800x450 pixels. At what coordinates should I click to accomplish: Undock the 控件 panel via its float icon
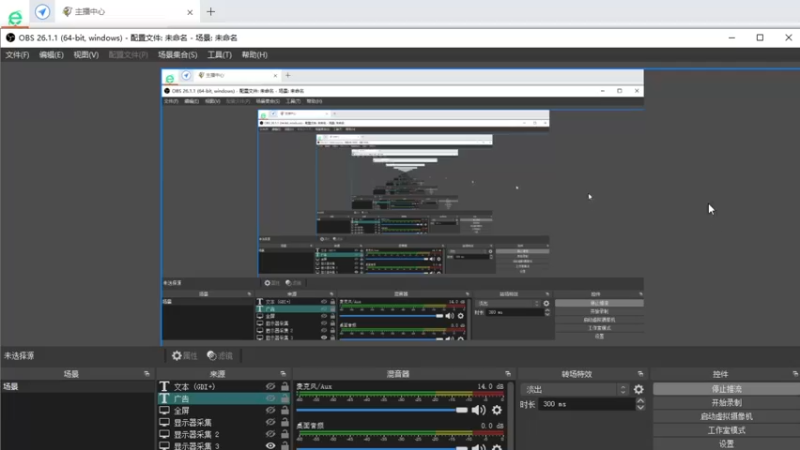pos(795,373)
